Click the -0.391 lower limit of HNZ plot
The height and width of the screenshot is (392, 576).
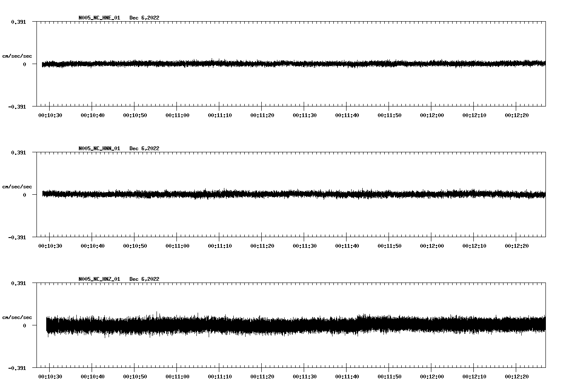coord(17,368)
